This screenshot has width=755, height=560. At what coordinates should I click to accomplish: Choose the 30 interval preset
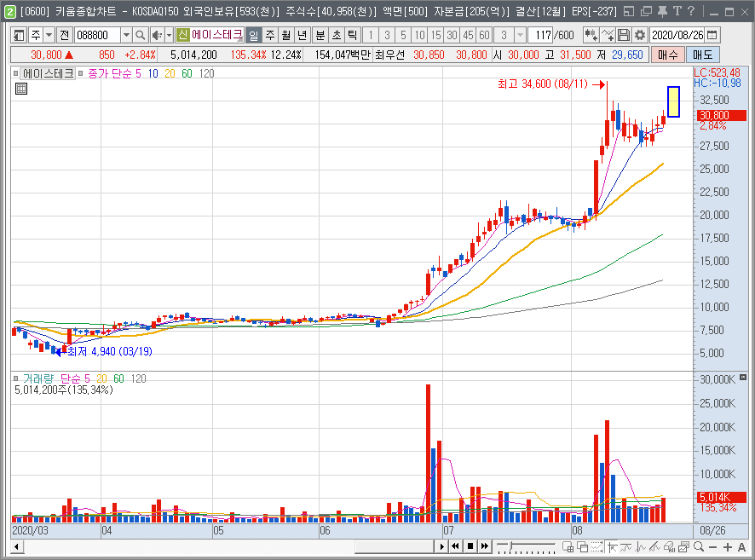(452, 35)
